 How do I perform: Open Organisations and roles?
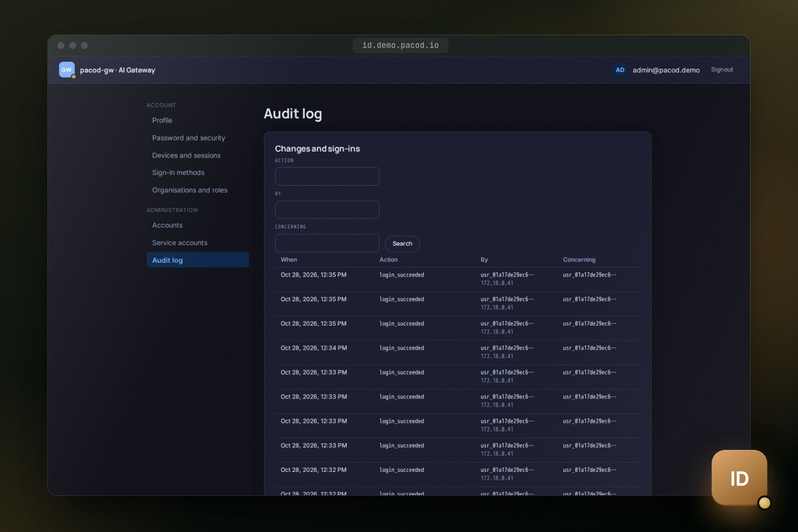[190, 190]
